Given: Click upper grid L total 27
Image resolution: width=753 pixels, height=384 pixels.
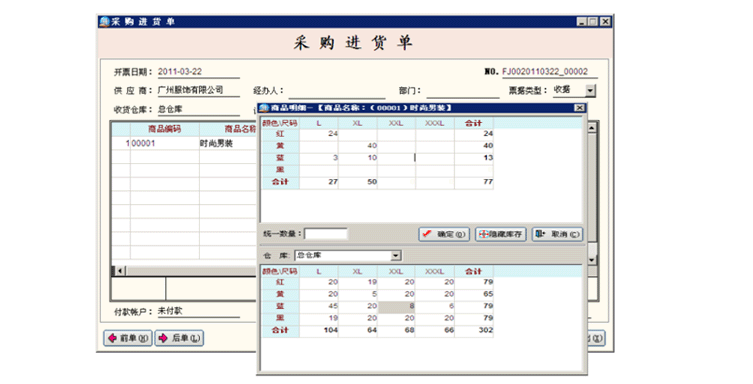Looking at the screenshot, I should point(319,182).
